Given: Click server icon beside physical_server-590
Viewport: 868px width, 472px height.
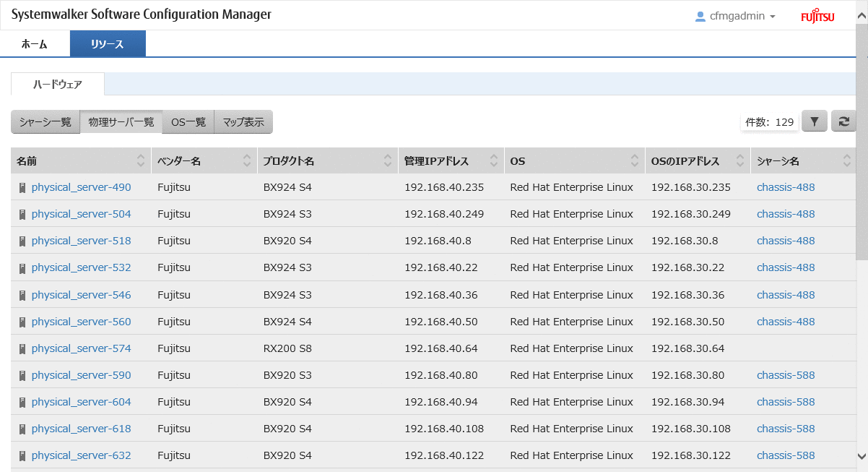Looking at the screenshot, I should 22,375.
